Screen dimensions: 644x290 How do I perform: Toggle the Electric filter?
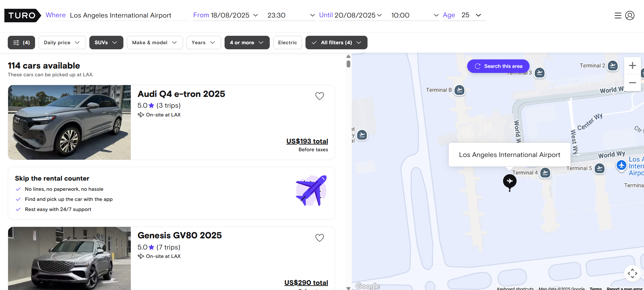tap(287, 43)
